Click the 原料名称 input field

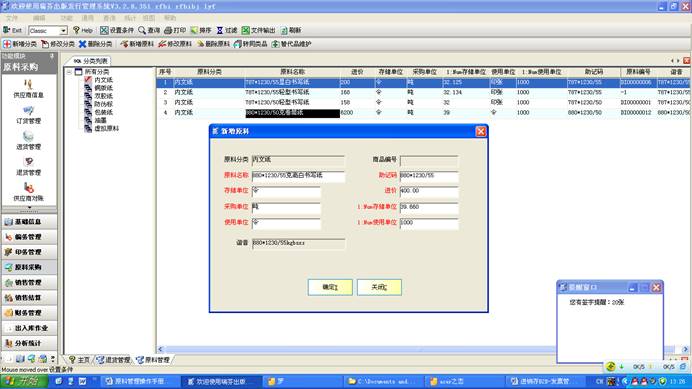point(298,176)
